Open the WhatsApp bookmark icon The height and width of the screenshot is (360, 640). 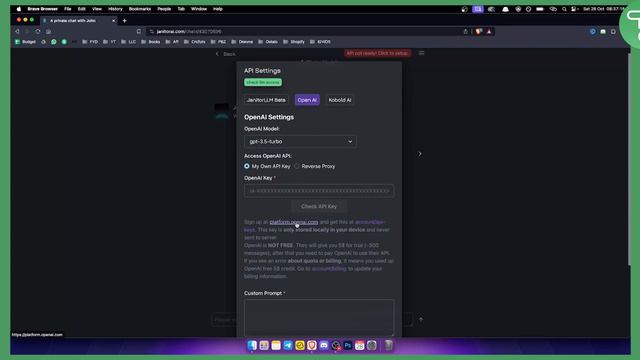53,42
